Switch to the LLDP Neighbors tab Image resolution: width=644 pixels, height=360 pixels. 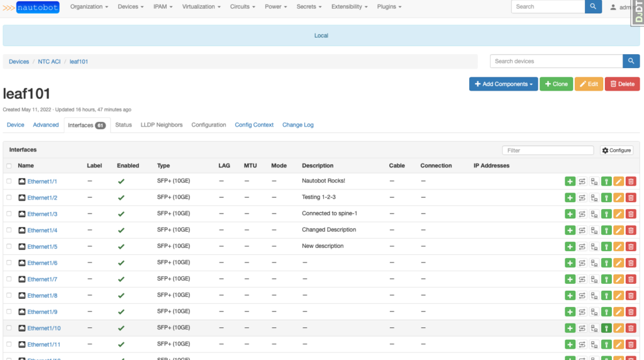(x=162, y=125)
